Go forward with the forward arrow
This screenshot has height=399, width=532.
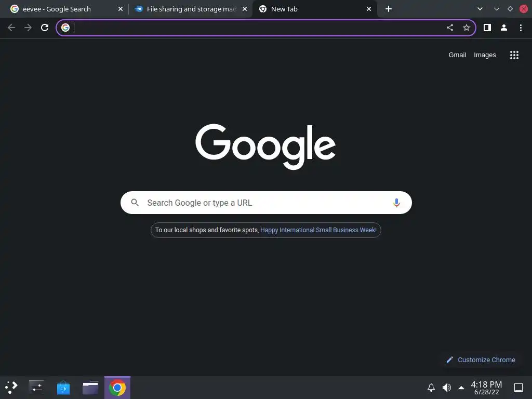click(28, 28)
